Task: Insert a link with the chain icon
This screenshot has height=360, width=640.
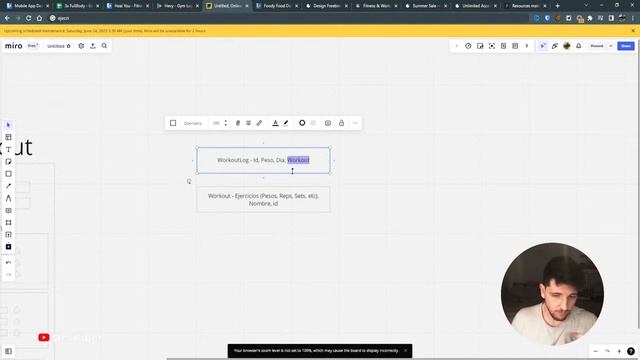Action: click(259, 123)
